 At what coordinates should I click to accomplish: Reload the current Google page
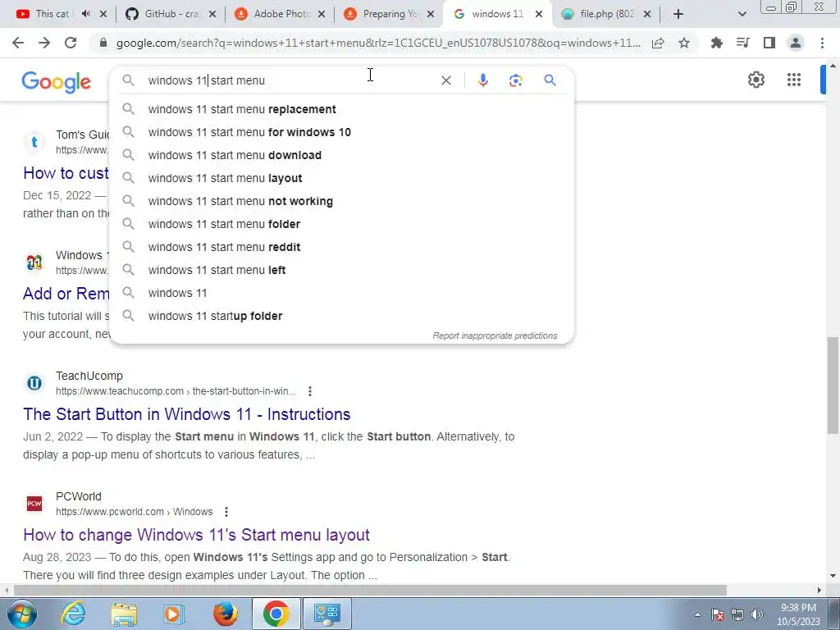[x=71, y=43]
